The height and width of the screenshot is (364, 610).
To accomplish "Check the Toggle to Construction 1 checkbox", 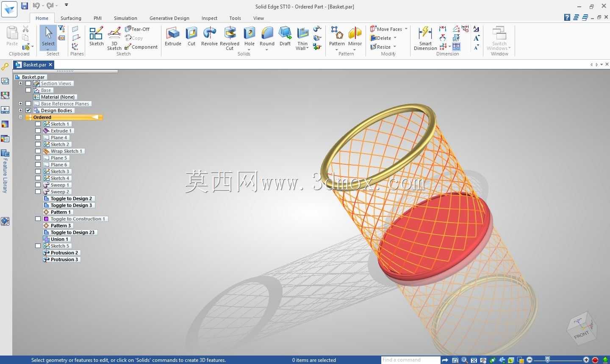I will point(38,219).
